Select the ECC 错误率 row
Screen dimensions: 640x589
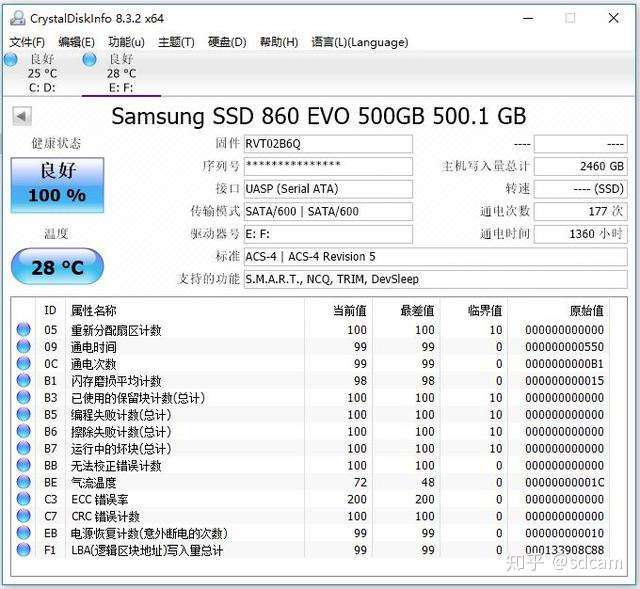(310, 499)
